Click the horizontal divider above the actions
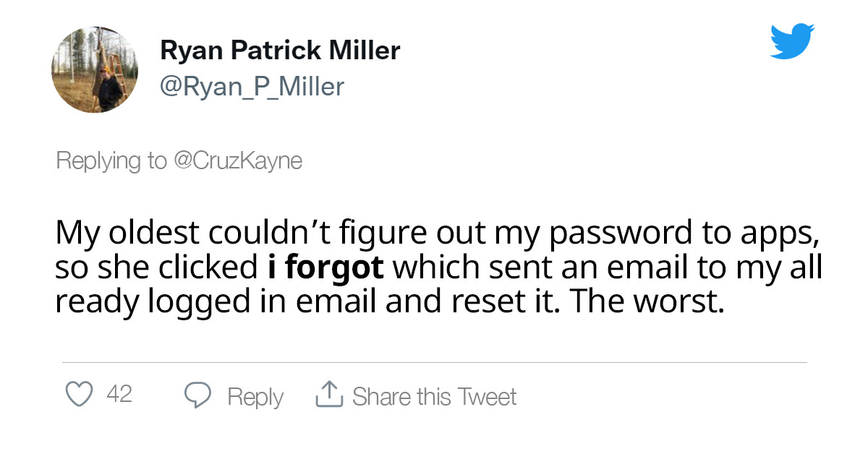 [x=434, y=362]
